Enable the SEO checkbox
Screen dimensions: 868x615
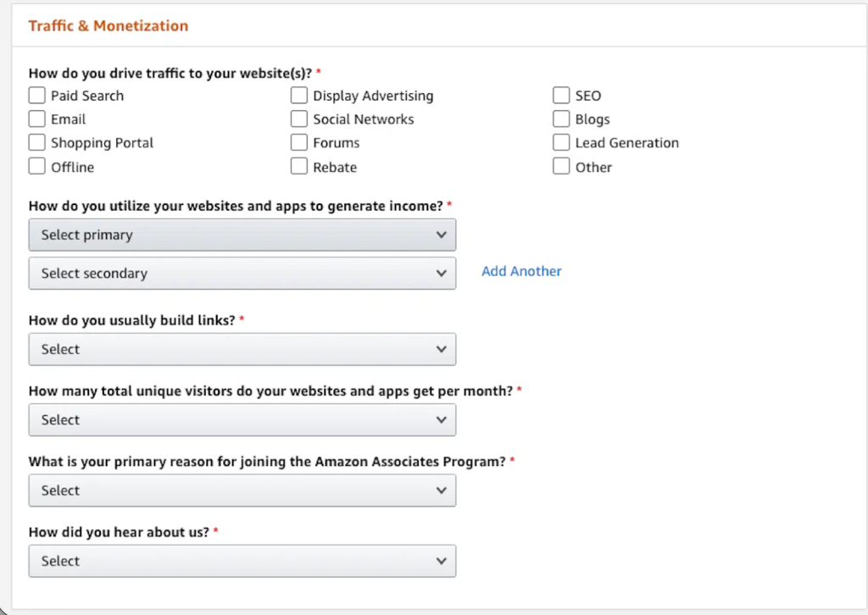click(x=561, y=96)
